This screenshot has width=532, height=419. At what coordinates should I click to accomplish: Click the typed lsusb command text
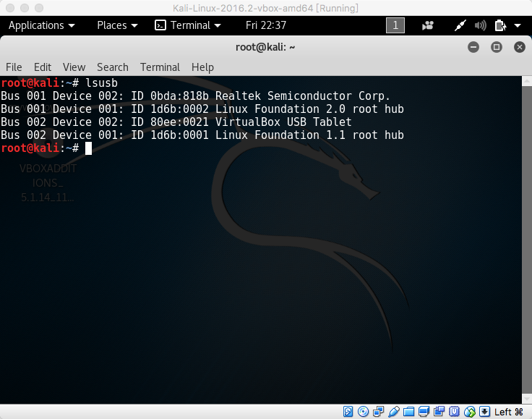point(101,82)
